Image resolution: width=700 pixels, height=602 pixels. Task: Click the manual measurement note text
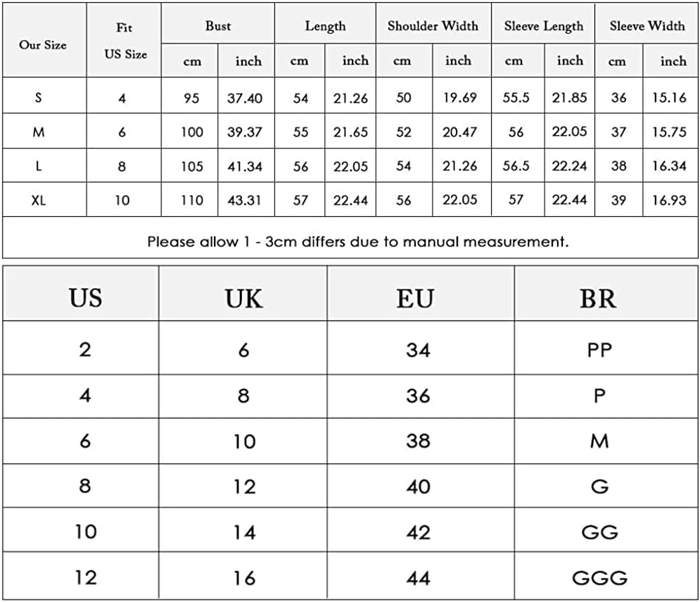click(357, 242)
